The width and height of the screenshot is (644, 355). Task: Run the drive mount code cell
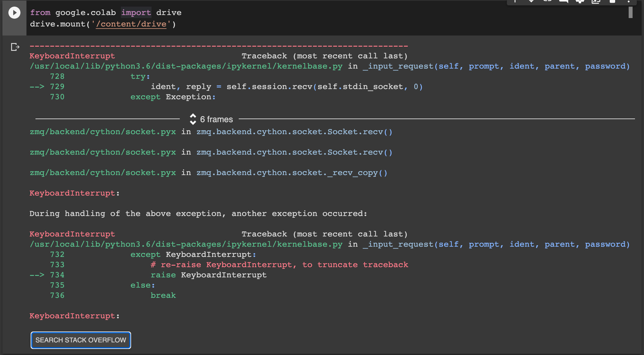click(x=14, y=13)
